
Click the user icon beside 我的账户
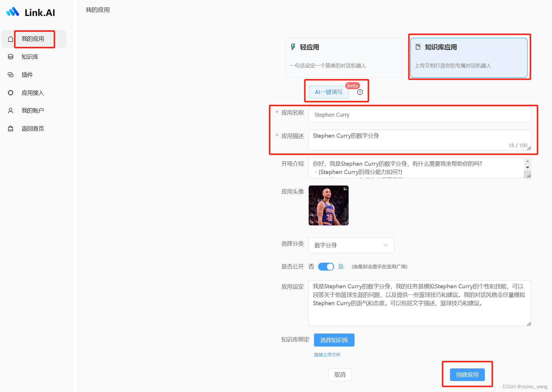11,110
